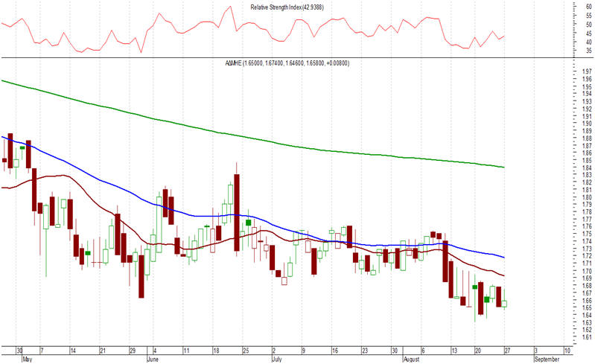Click date label 18 on time axis

(x=216, y=351)
